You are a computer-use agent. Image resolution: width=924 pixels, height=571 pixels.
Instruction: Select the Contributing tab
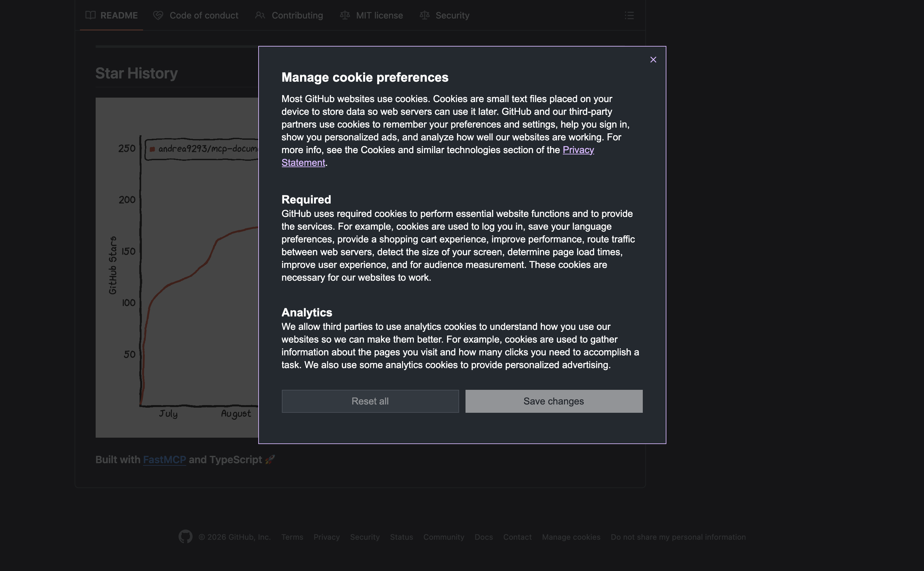(x=289, y=16)
